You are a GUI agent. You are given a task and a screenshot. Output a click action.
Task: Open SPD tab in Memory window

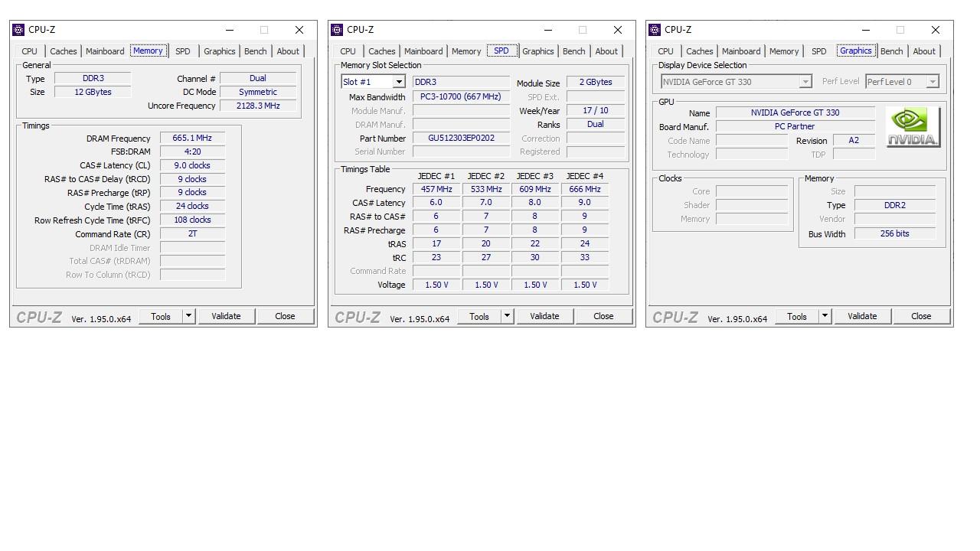tap(183, 51)
